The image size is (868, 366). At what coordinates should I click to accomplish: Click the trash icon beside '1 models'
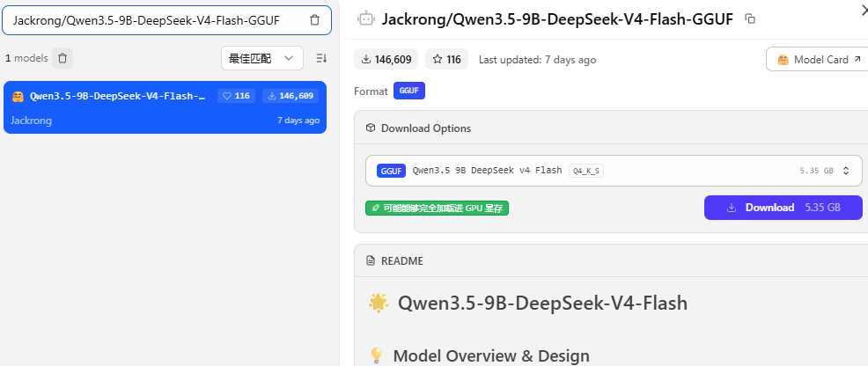pyautogui.click(x=63, y=58)
